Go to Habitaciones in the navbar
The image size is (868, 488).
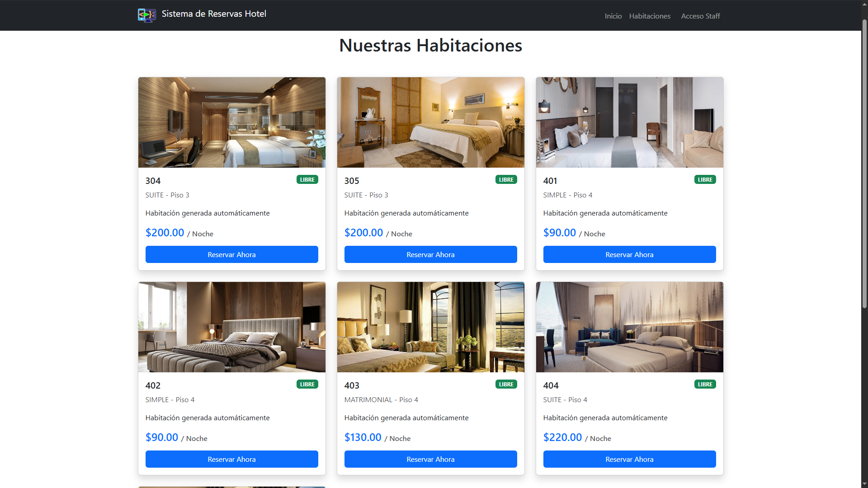650,16
